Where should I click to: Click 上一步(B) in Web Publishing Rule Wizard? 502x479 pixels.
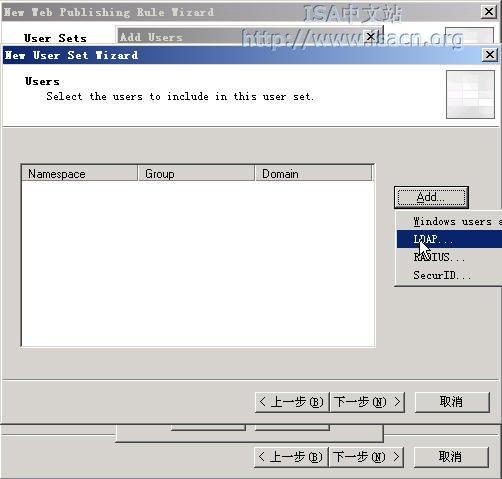(x=291, y=457)
